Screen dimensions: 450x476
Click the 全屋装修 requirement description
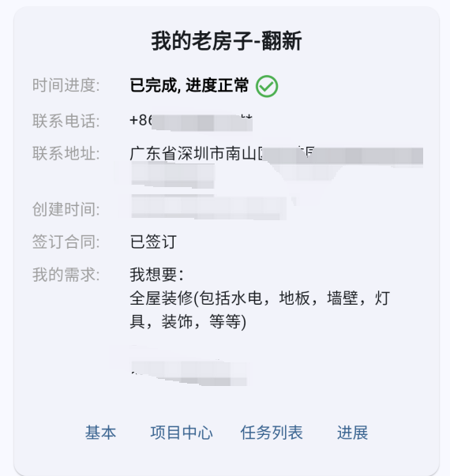[260, 310]
